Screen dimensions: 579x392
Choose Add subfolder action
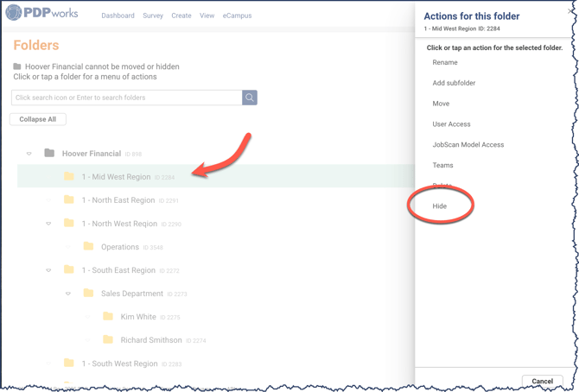454,83
